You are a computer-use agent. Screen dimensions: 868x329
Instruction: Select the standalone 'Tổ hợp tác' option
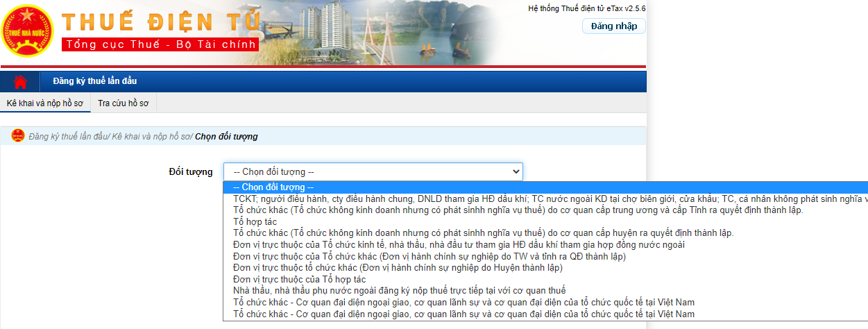point(545,221)
